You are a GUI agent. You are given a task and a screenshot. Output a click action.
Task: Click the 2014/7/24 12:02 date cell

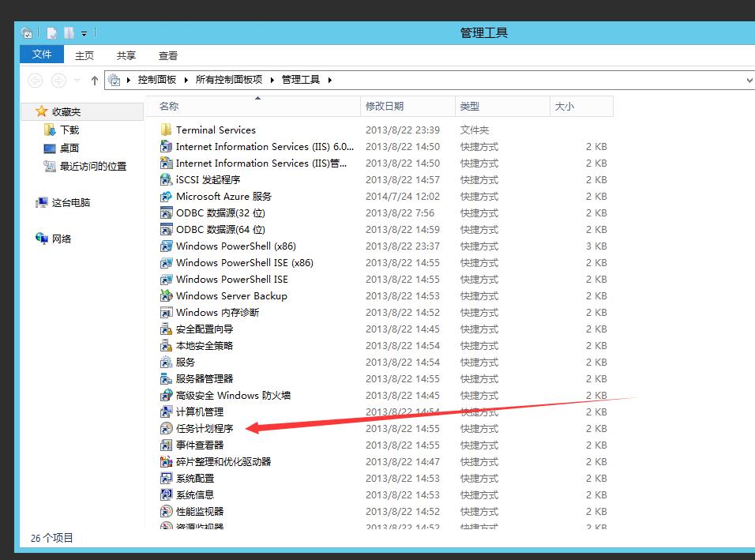click(x=403, y=197)
